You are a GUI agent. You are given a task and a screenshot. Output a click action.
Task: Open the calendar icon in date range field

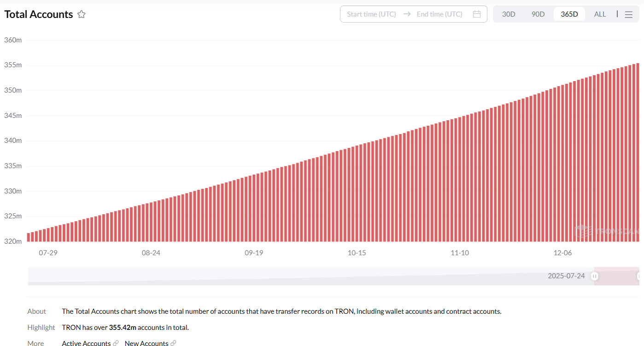pyautogui.click(x=477, y=14)
